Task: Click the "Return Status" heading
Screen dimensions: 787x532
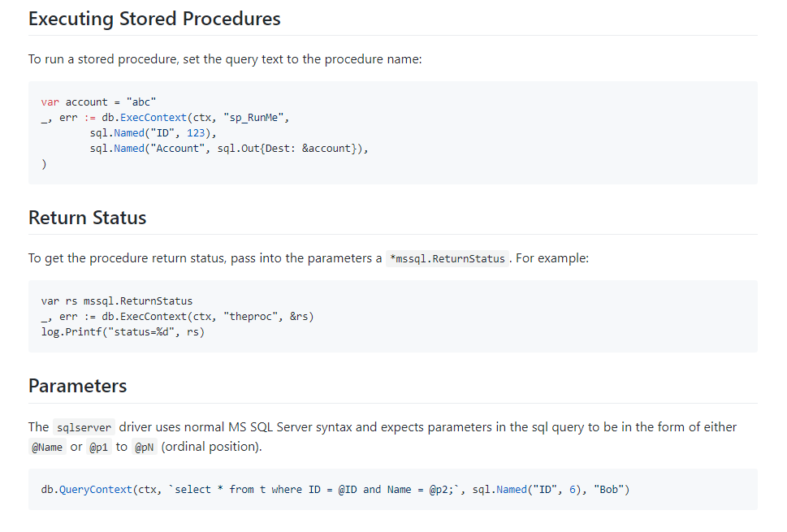Action: (87, 218)
